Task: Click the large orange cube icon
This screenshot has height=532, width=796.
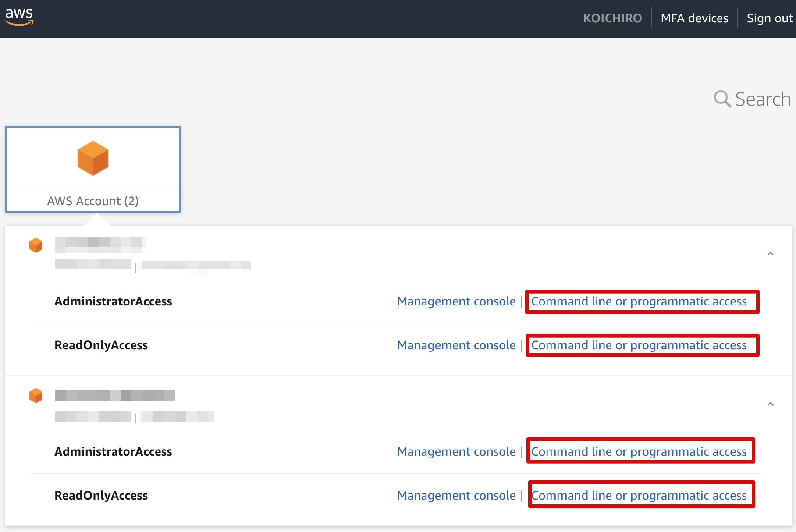Action: click(93, 158)
